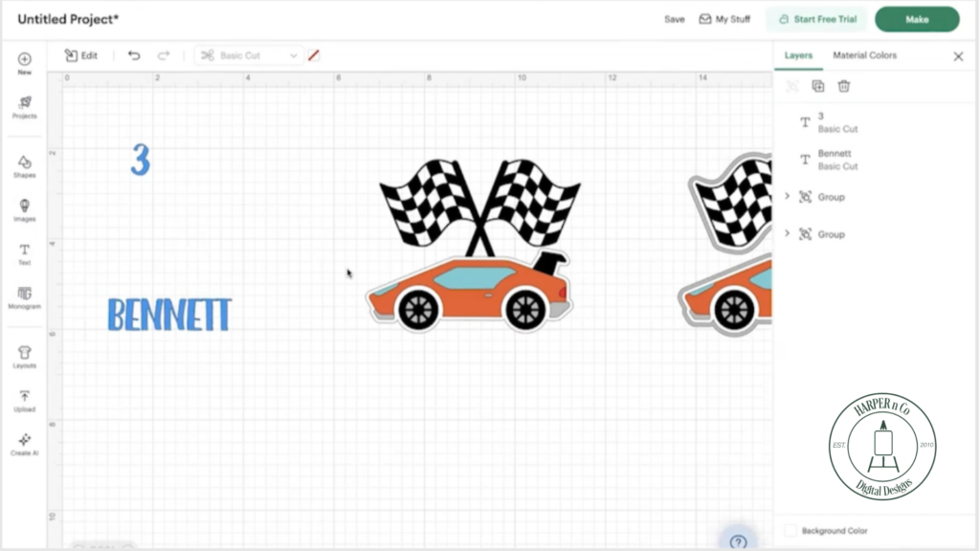The height and width of the screenshot is (551, 980).
Task: Open the Create AI feature
Action: pos(23,442)
